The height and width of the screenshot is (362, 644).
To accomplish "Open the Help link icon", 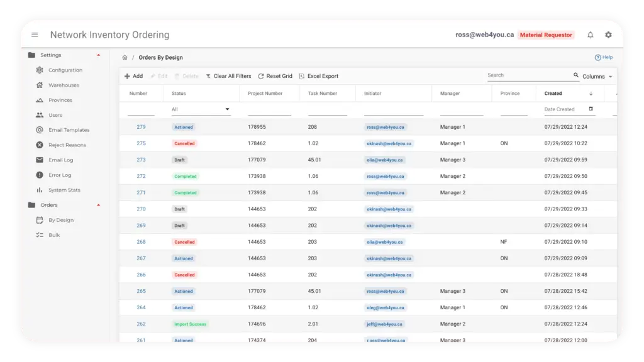I will pos(598,57).
